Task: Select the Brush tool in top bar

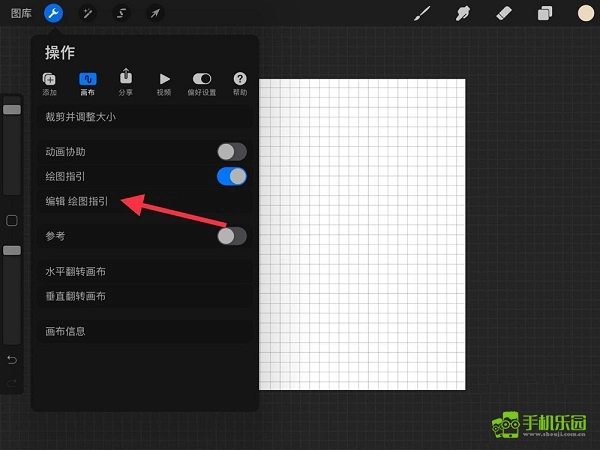Action: pos(423,13)
